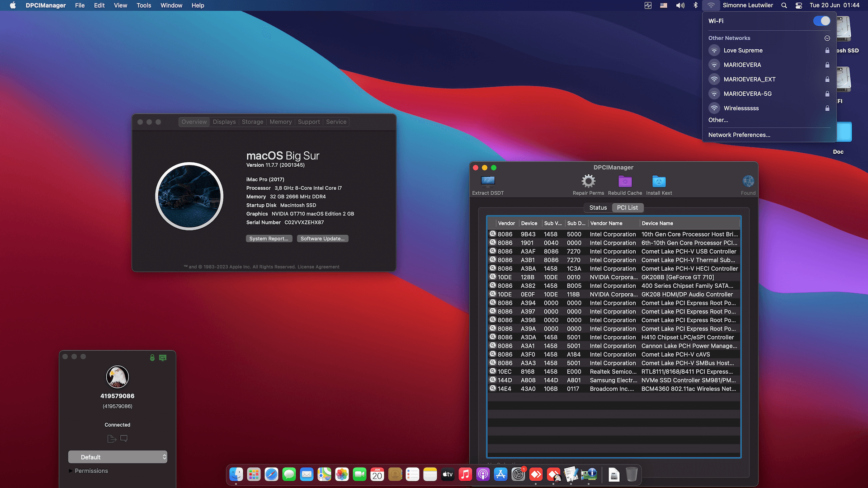Run Repair Perms gear icon in DPCIManager
This screenshot has height=488, width=868.
click(x=588, y=181)
